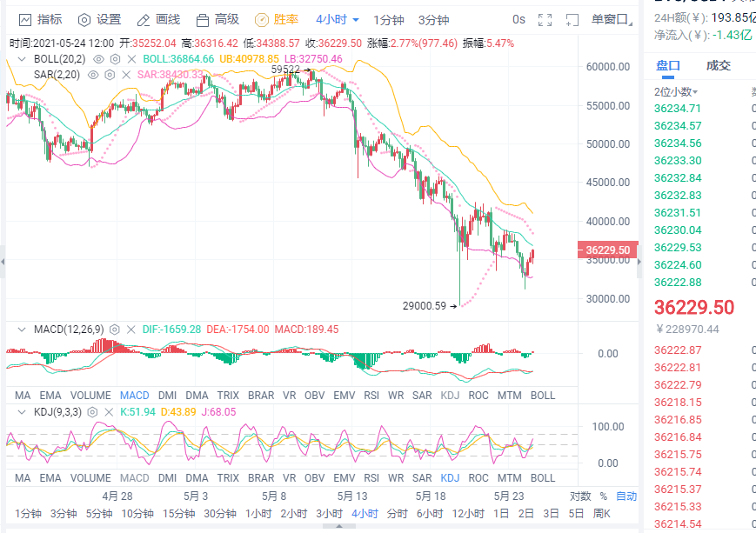Open BOLL indicator settings gear
Image resolution: width=756 pixels, height=533 pixels.
(114, 59)
